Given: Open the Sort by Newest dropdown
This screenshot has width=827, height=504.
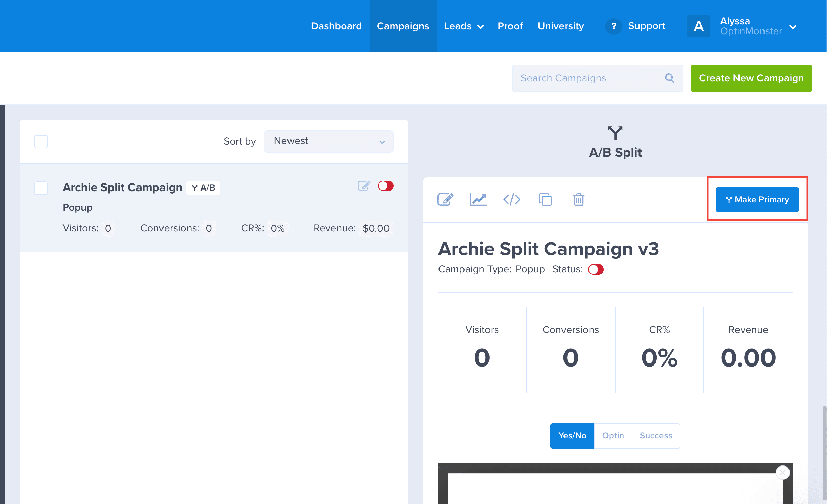Looking at the screenshot, I should pos(328,141).
